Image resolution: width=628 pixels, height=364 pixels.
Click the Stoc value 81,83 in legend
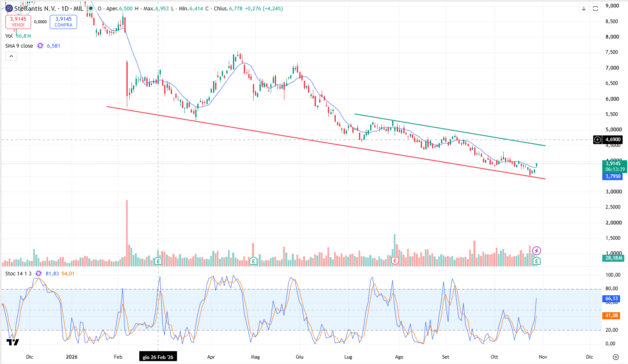(52, 273)
